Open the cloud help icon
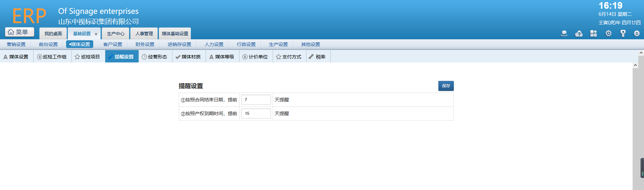Screen dimensions: 644x190 click(x=579, y=34)
